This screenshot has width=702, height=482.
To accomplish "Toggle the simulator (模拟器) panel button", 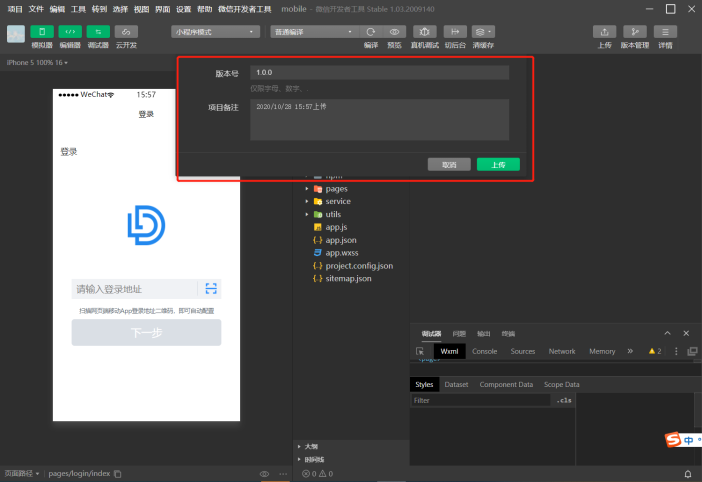I will 42,32.
